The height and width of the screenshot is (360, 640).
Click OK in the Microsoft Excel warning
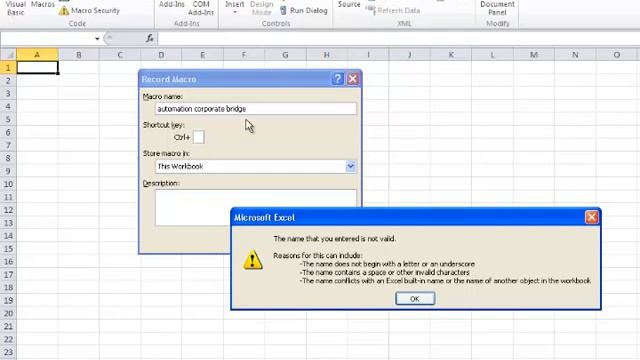pyautogui.click(x=415, y=299)
